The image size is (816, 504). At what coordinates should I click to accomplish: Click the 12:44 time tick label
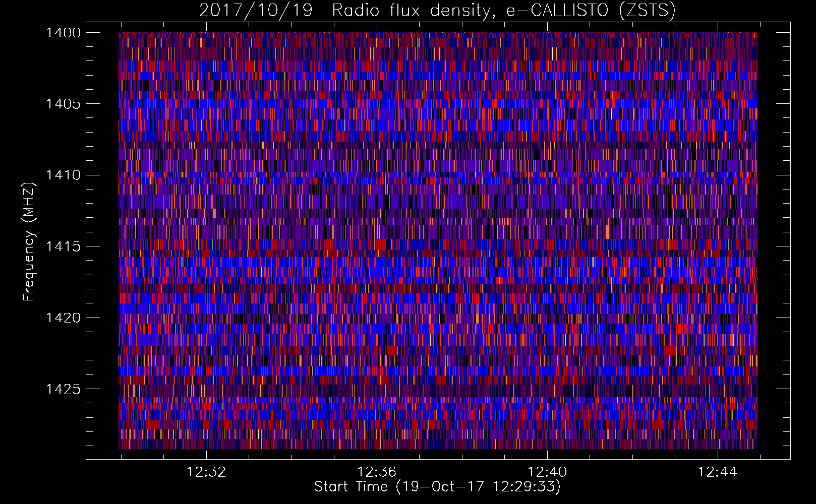pyautogui.click(x=718, y=472)
